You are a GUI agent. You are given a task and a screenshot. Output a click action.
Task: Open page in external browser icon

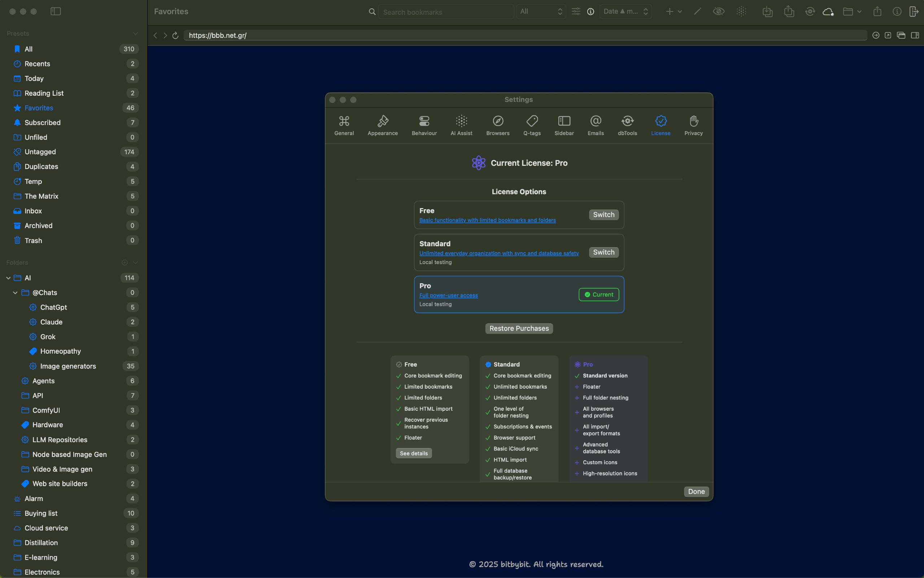[x=888, y=35]
